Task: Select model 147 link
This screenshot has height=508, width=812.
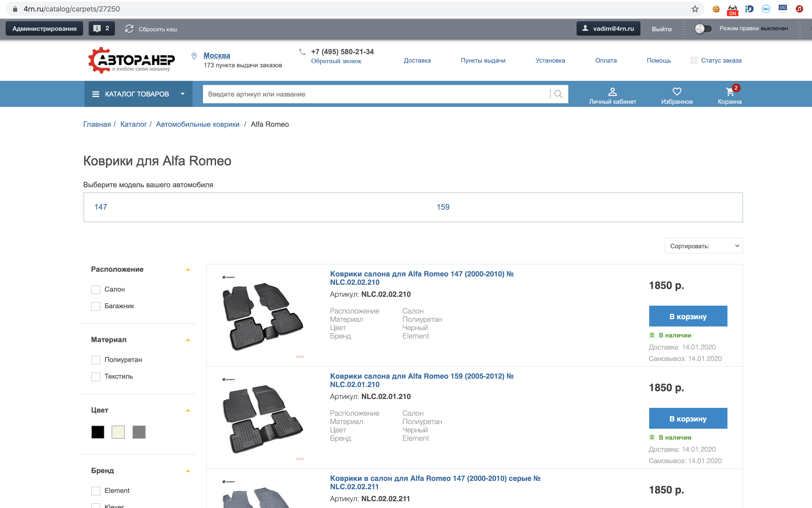Action: [x=100, y=207]
